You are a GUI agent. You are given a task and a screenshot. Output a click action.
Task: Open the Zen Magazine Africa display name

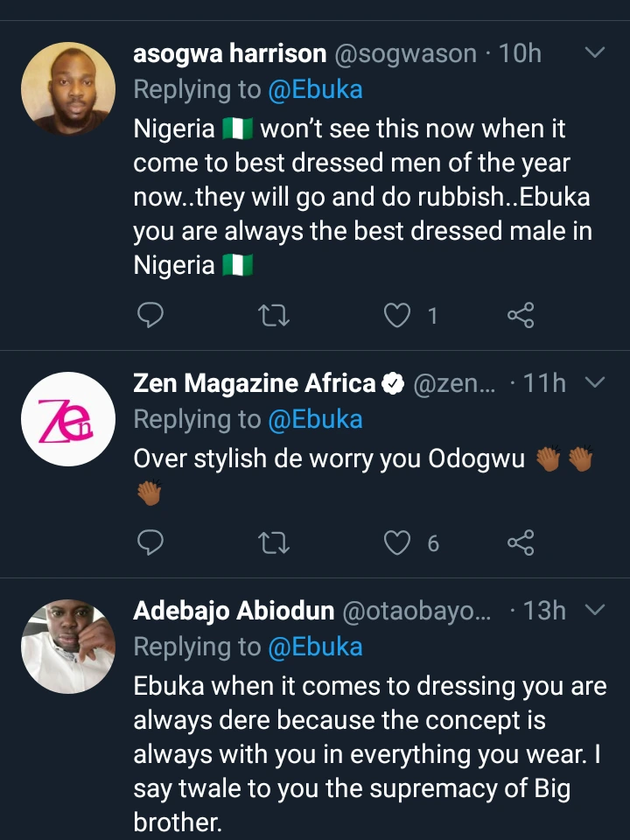click(254, 383)
